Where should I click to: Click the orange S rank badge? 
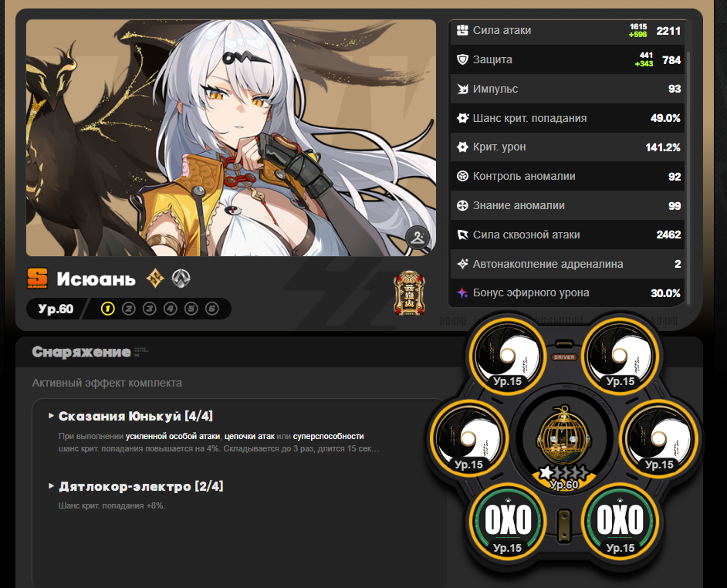coord(38,279)
